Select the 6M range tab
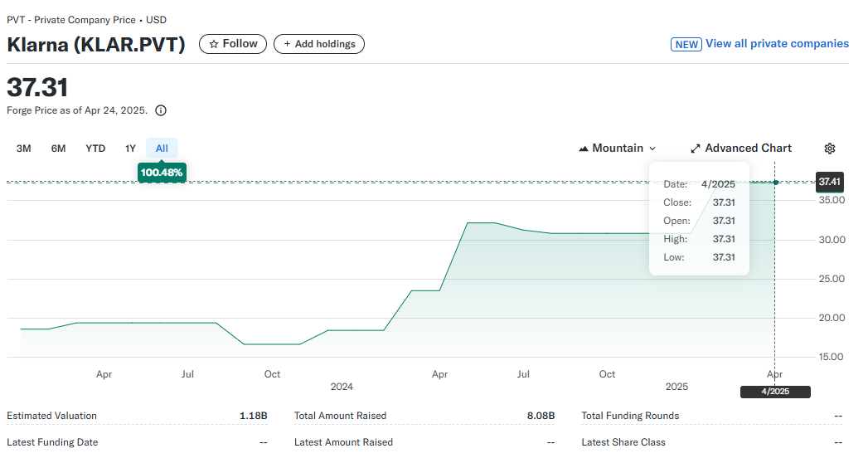This screenshot has height=458, width=868. pyautogui.click(x=58, y=149)
